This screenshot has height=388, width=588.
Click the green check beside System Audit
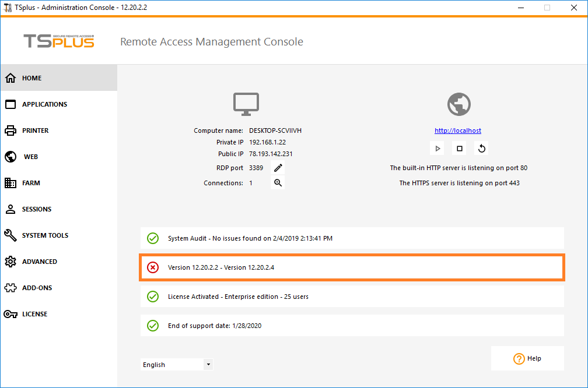[x=153, y=238]
